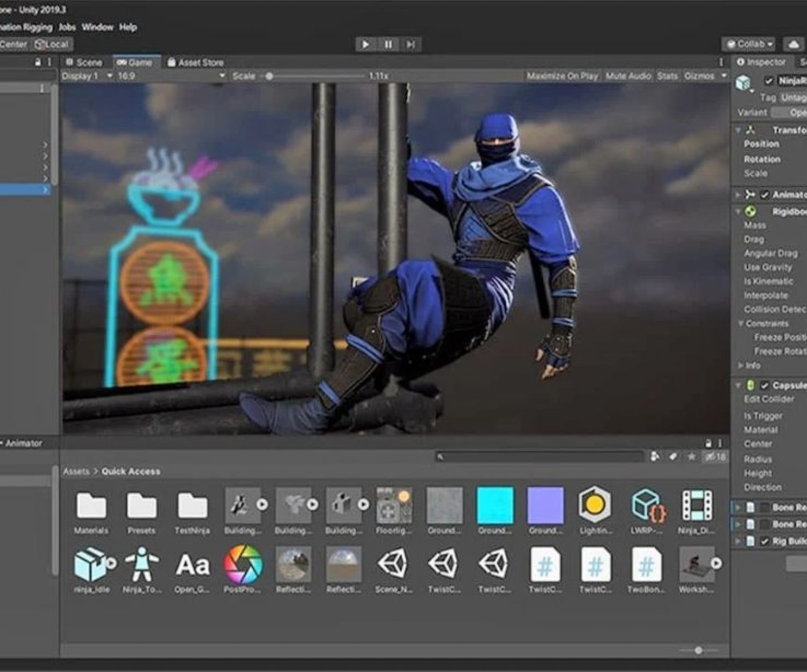The height and width of the screenshot is (672, 807).
Task: Click the Play button in the toolbar
Action: tap(365, 44)
